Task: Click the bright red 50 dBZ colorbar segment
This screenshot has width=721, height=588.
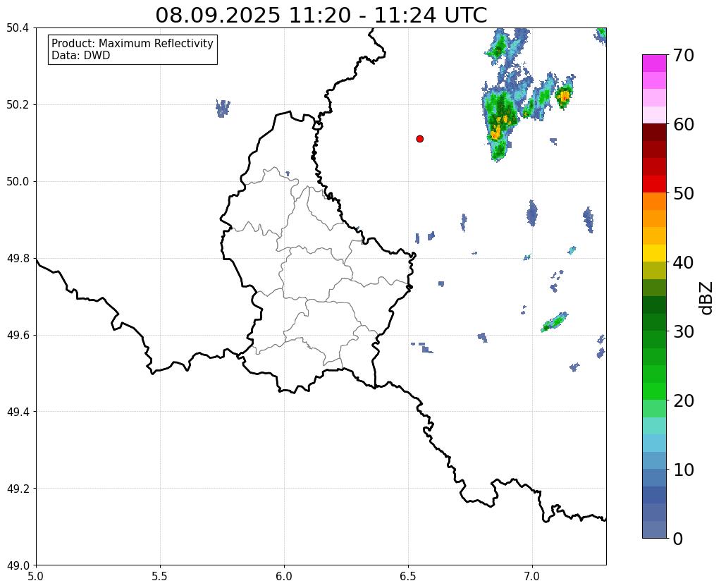Action: [654, 184]
